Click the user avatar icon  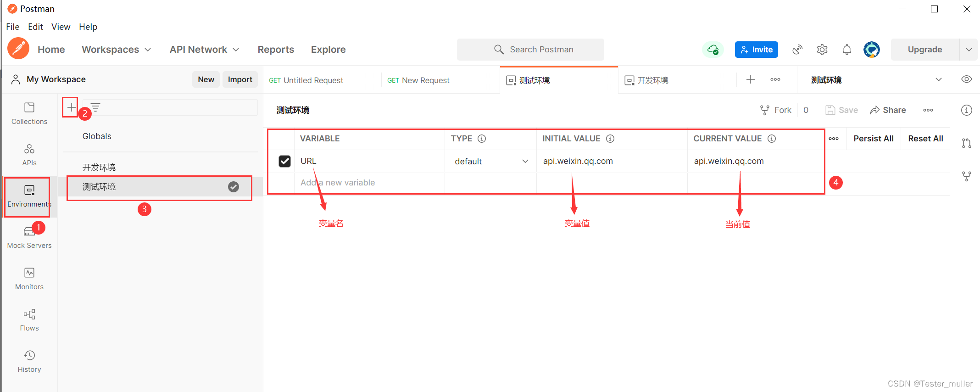(x=871, y=50)
